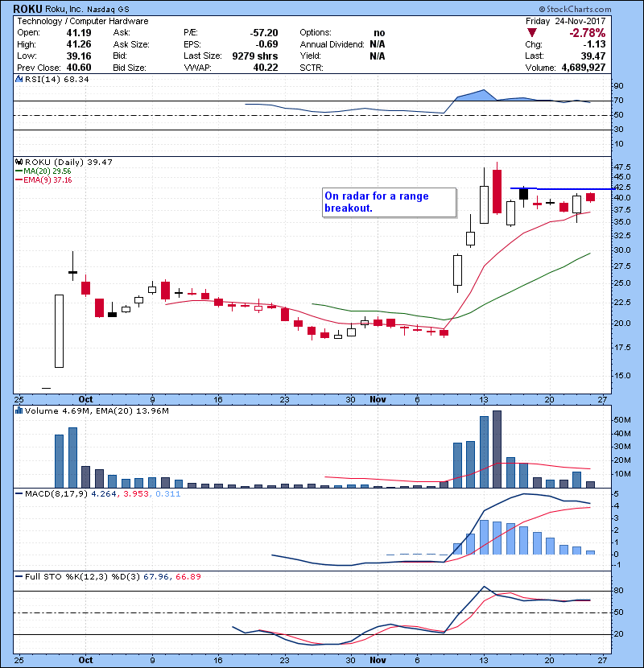Click the 'On radar for a range breakout.' annotation

[x=389, y=202]
